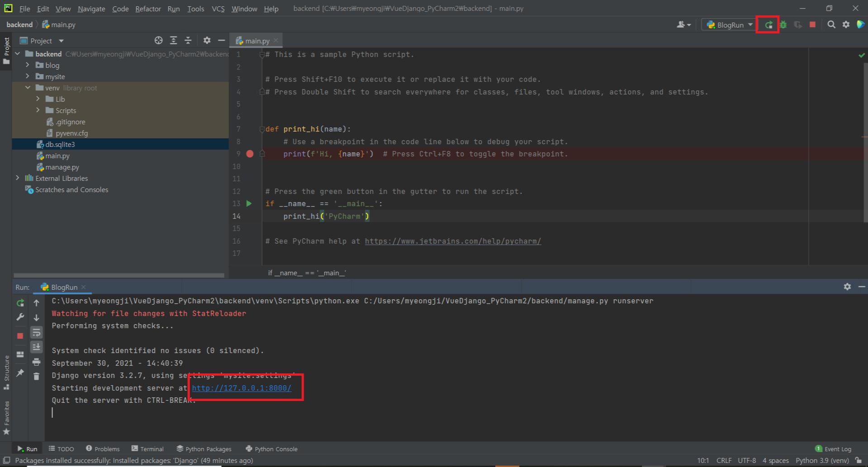
Task: Collapse the venv library root folder
Action: pos(28,88)
